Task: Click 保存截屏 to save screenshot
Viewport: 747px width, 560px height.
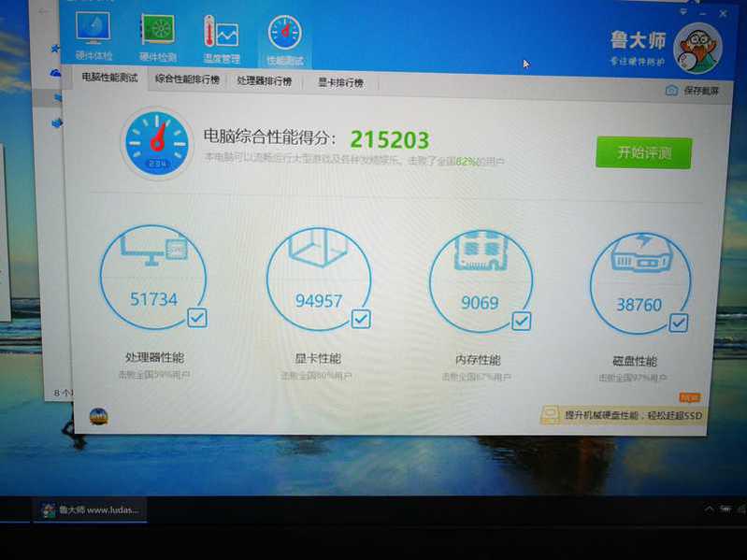Action: click(693, 91)
